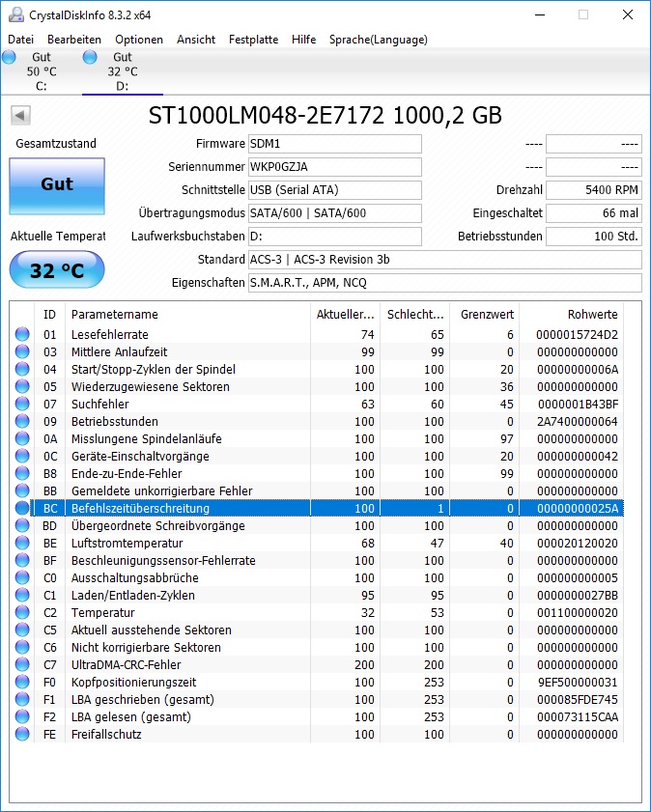Image resolution: width=651 pixels, height=812 pixels.
Task: Click status circle beside Luftstromtemperatur
Action: [22, 543]
